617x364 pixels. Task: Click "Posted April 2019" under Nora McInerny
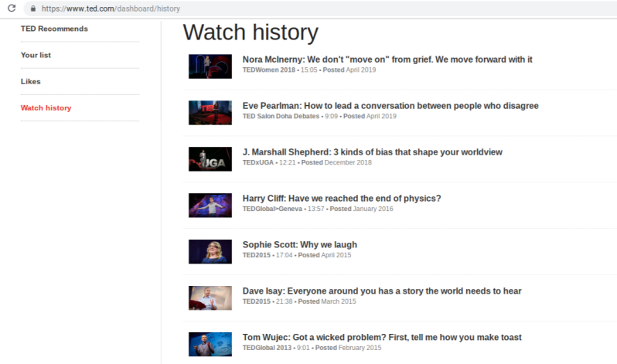tap(349, 70)
